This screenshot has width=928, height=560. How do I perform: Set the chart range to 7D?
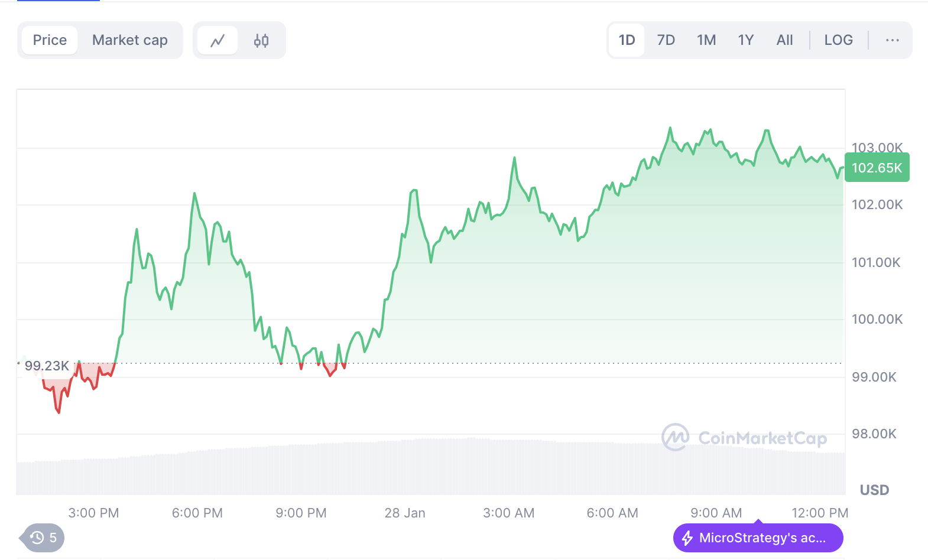point(666,40)
